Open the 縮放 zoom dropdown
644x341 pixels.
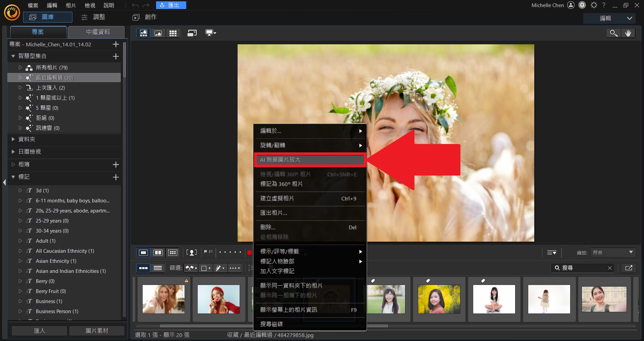click(612, 252)
